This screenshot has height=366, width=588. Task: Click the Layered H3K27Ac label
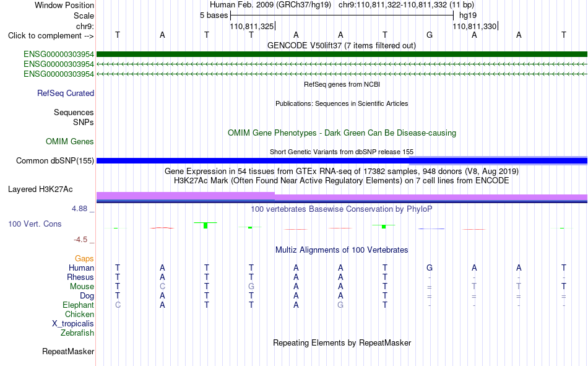coord(40,190)
